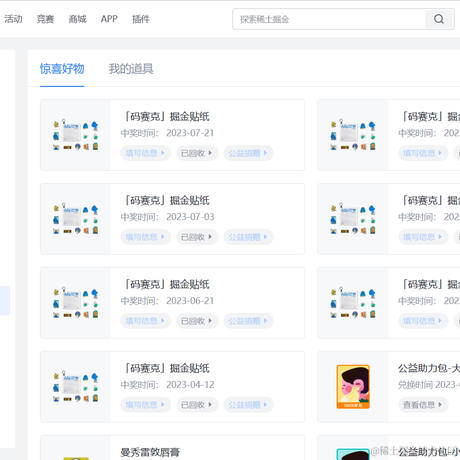
Task: Open the 商城 menu item
Action: pos(77,19)
